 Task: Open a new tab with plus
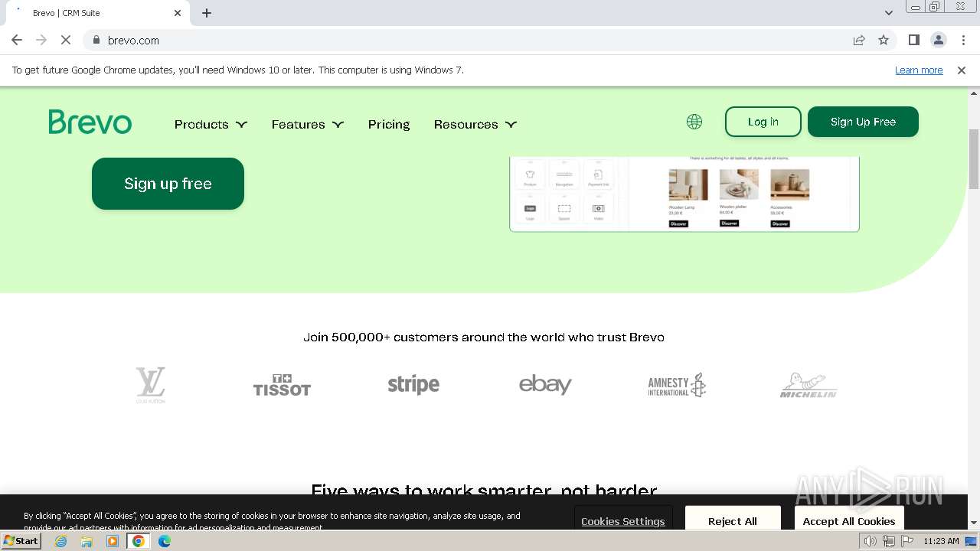207,13
